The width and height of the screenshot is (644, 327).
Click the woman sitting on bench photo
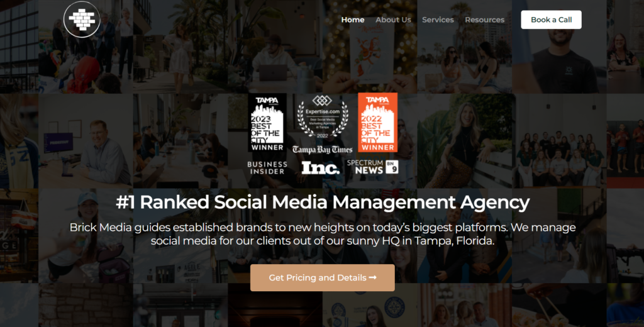pyautogui.click(x=465, y=141)
